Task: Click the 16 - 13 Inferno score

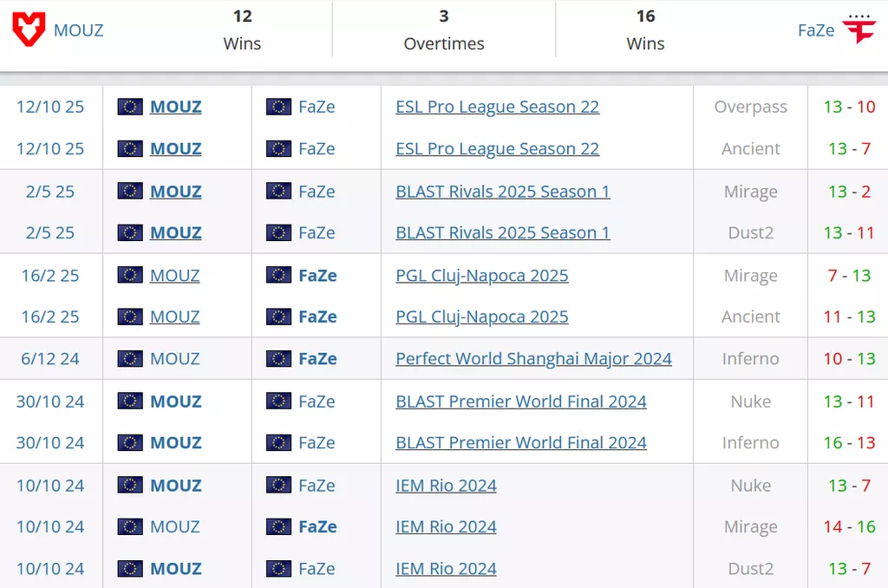Action: coord(849,442)
